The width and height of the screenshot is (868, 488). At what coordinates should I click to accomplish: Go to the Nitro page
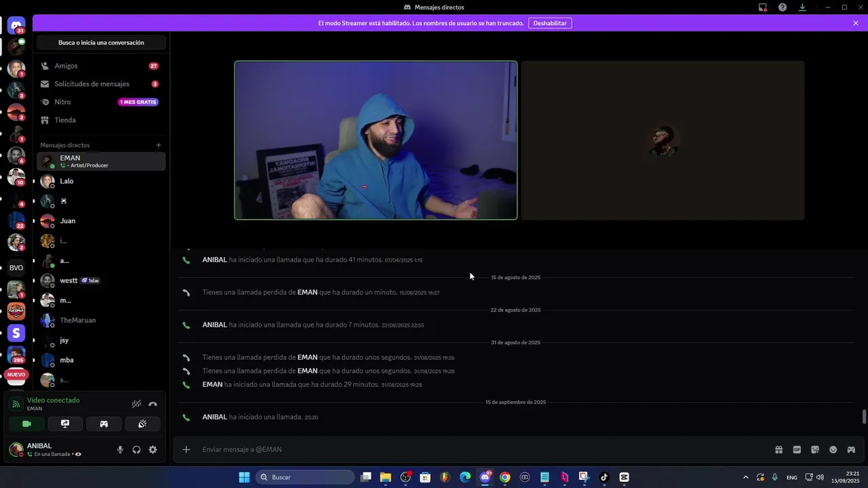click(101, 102)
